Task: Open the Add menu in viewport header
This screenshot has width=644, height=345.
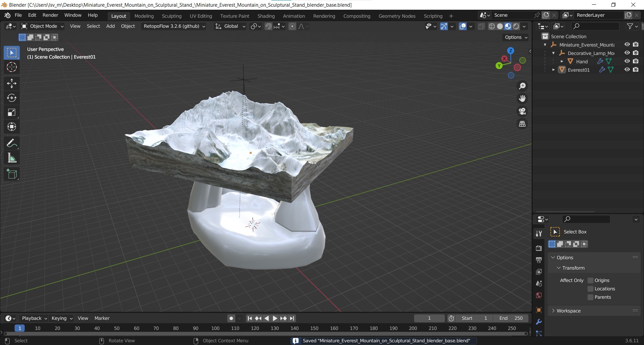Action: [x=110, y=26]
